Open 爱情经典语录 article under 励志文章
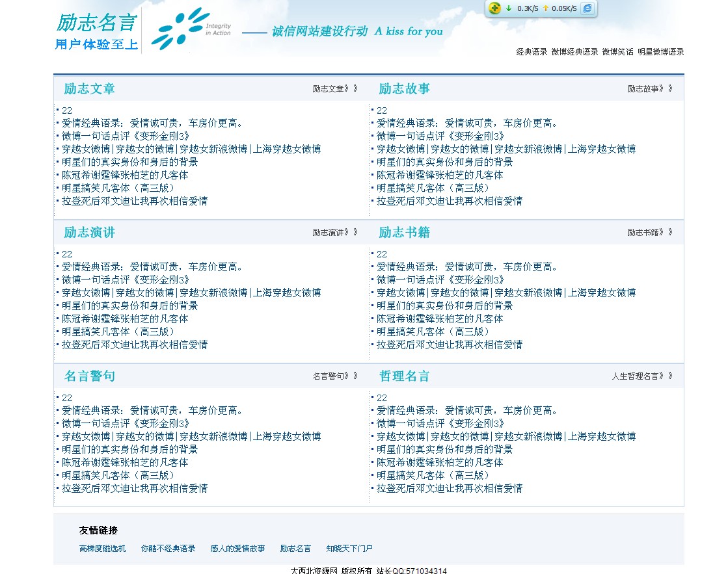Image resolution: width=728 pixels, height=574 pixels. (152, 123)
